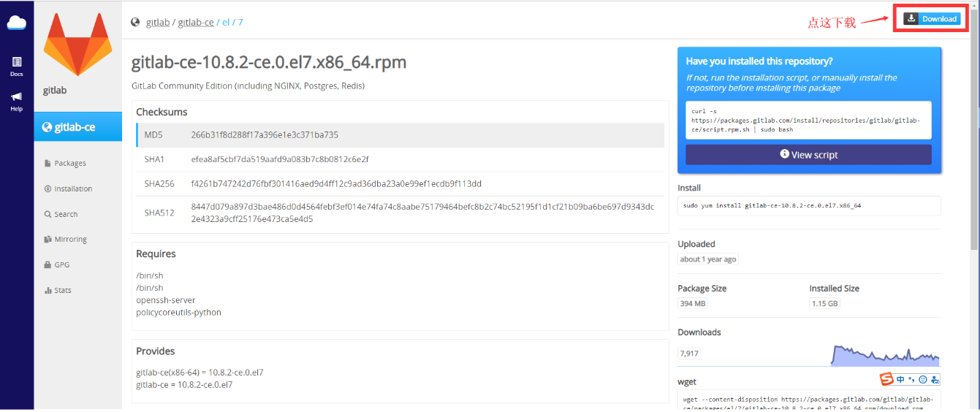Follow the gitlab breadcrumb link

tap(158, 23)
